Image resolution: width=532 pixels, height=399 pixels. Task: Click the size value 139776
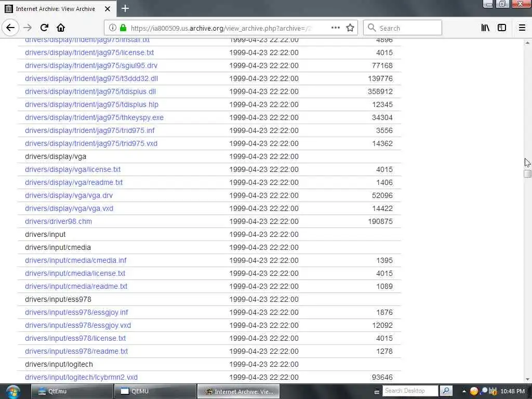[380, 78]
